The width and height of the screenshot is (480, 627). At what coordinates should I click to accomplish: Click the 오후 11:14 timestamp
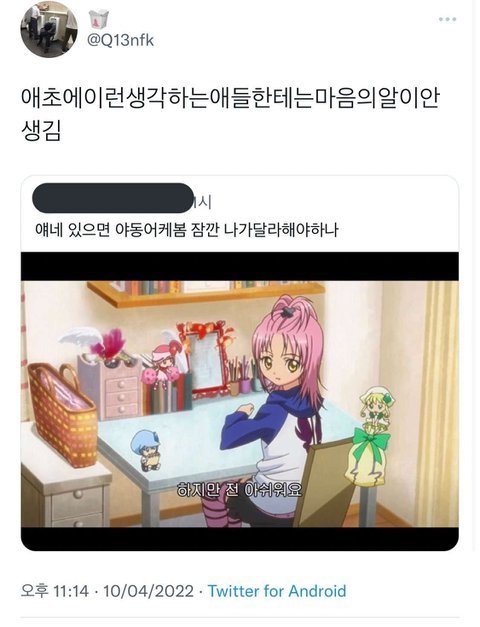coord(55,591)
